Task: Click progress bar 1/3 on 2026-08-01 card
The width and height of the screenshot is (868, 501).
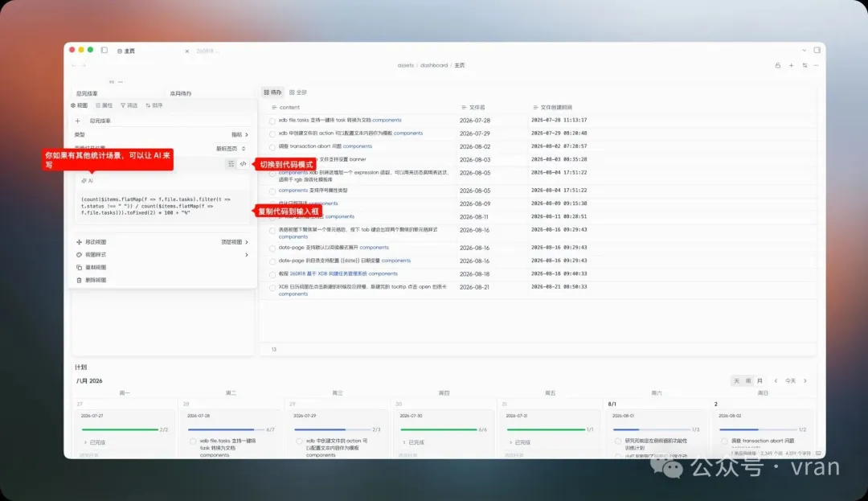Action: pyautogui.click(x=652, y=429)
